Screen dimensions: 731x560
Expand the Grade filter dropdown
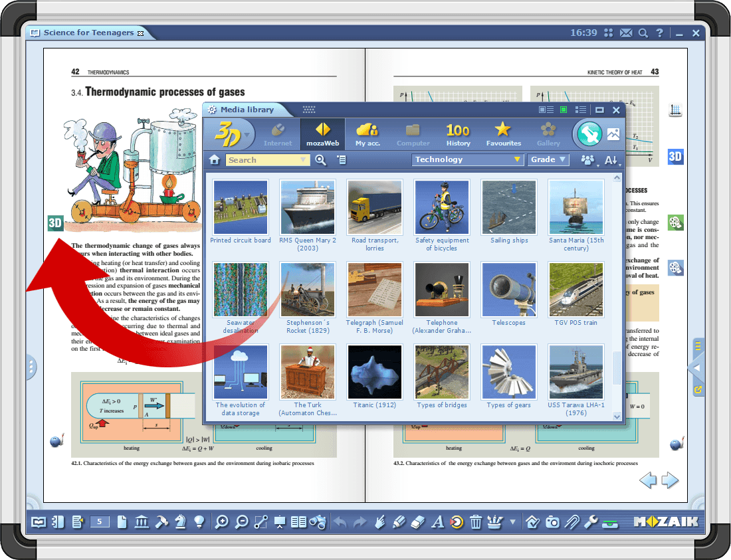click(x=548, y=159)
